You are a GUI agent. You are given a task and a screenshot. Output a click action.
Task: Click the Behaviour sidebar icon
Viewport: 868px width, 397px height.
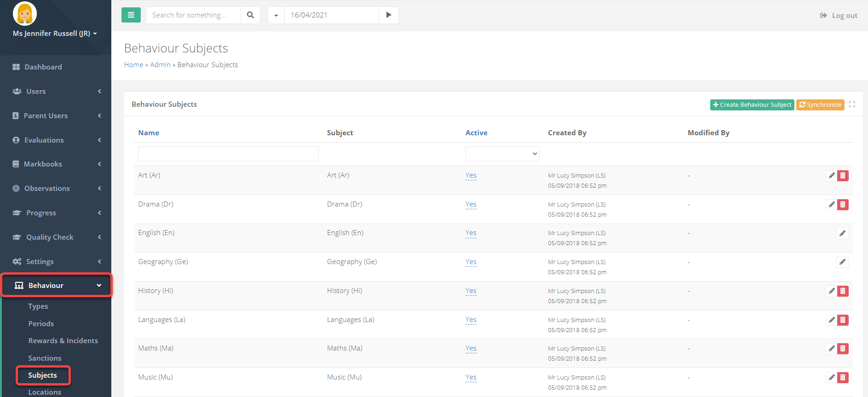tap(19, 286)
